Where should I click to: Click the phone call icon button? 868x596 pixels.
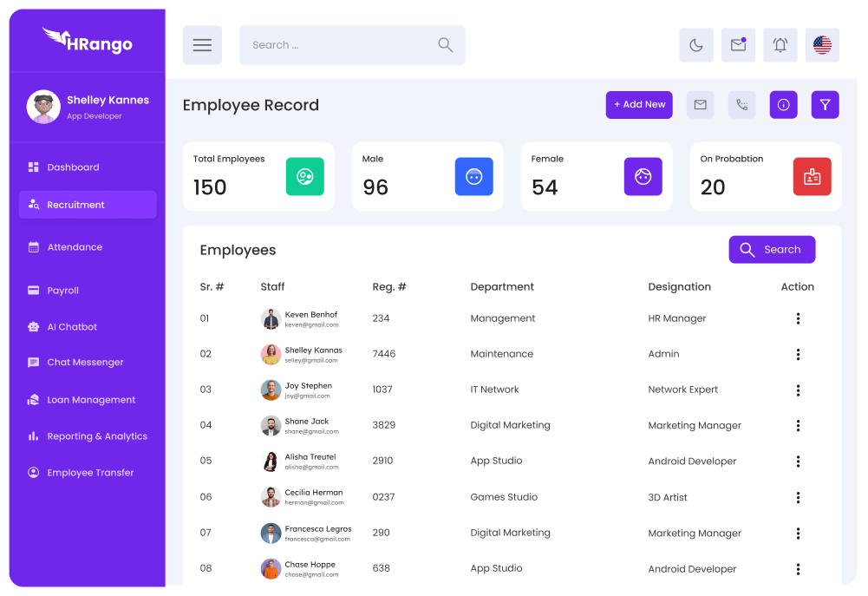coord(741,105)
